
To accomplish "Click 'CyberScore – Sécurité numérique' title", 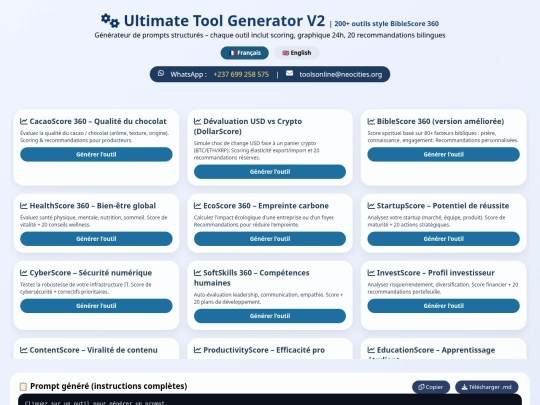I will coord(91,273).
